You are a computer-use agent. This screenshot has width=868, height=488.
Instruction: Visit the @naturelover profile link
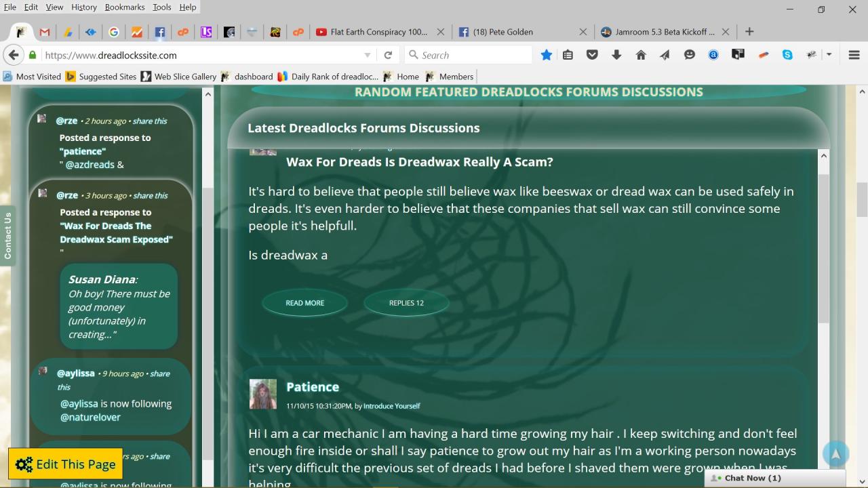[x=90, y=417]
